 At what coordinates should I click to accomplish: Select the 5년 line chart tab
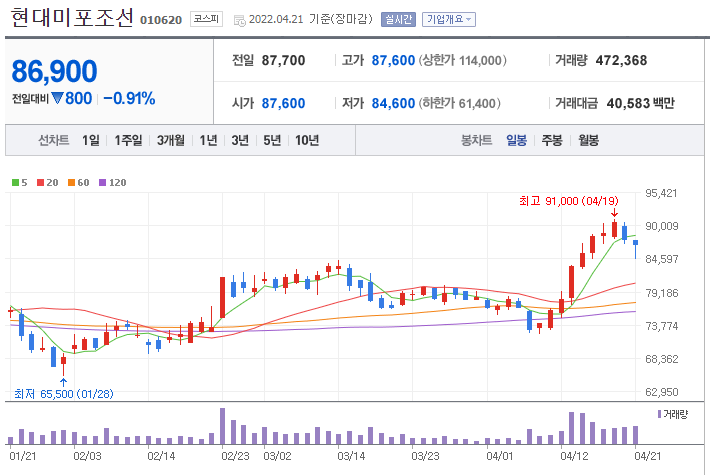click(x=272, y=140)
